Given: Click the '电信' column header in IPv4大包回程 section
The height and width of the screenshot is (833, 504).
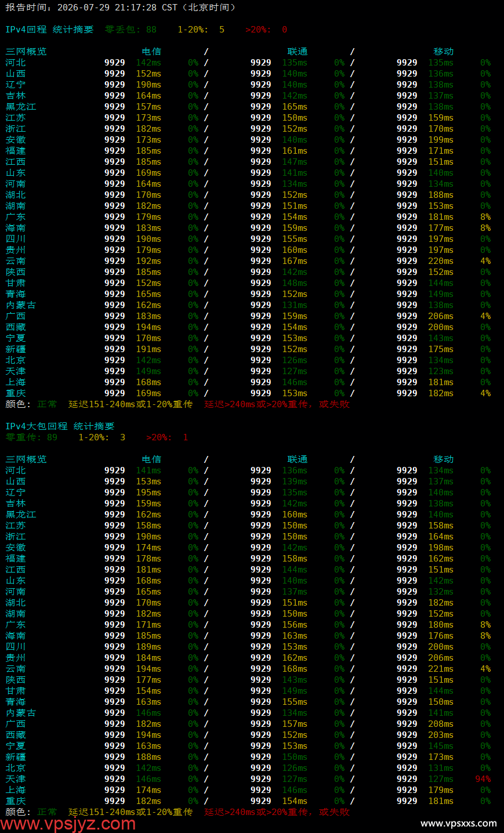Looking at the screenshot, I should [151, 459].
